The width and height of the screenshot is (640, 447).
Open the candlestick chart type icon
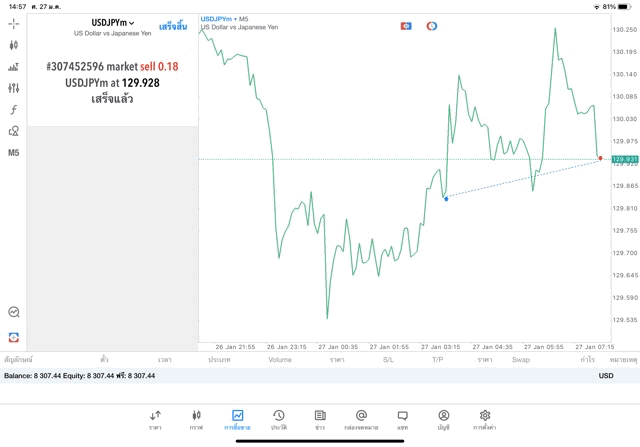13,45
